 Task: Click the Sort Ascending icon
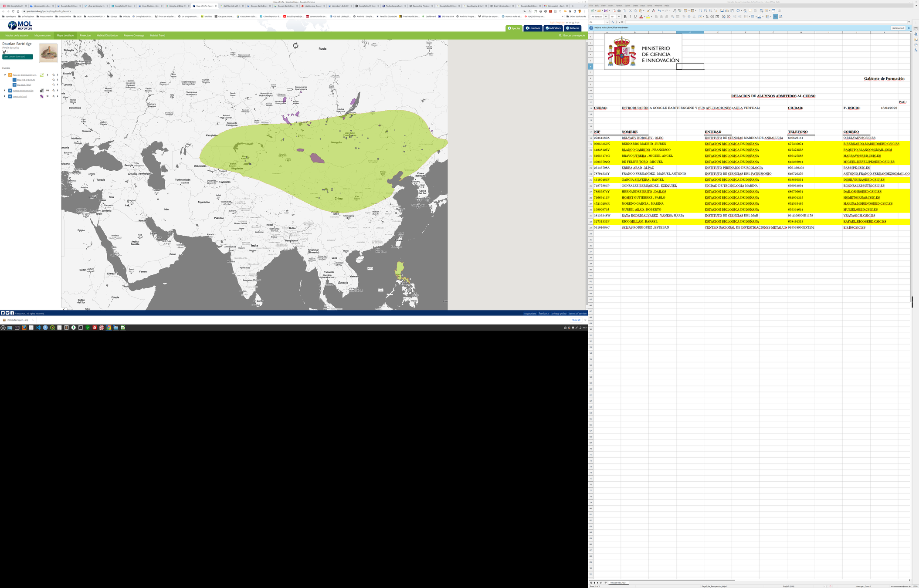coord(705,10)
